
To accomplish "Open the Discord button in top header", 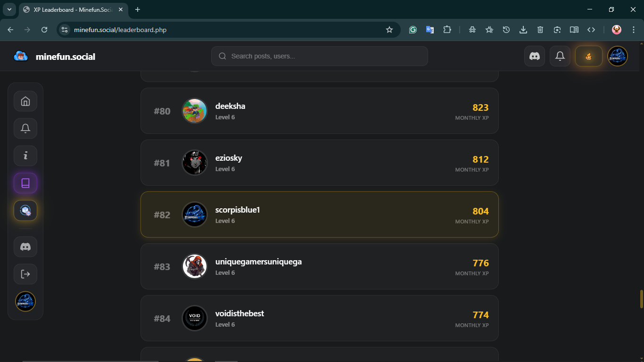I will (535, 56).
